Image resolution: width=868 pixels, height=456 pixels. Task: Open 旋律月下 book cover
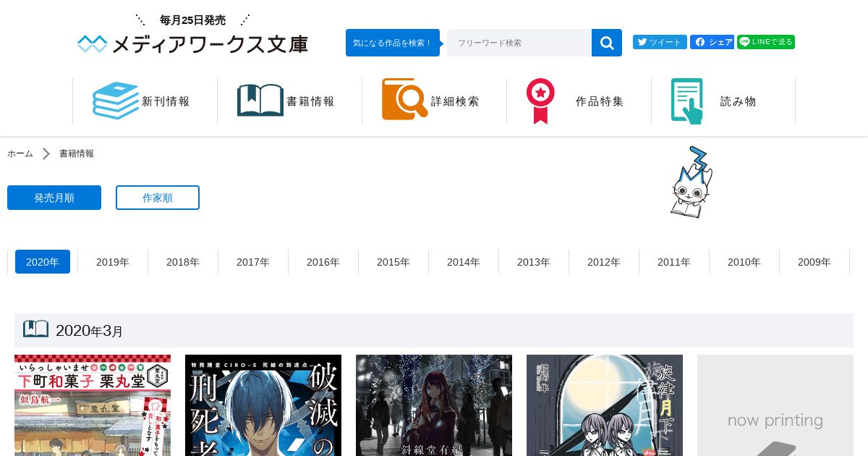tap(605, 405)
